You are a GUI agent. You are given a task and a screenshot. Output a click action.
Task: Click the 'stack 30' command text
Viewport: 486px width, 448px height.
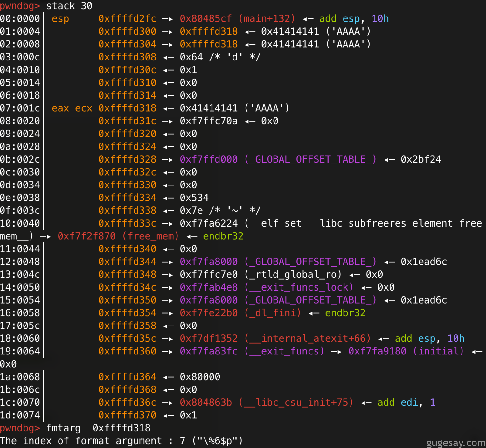(69, 6)
